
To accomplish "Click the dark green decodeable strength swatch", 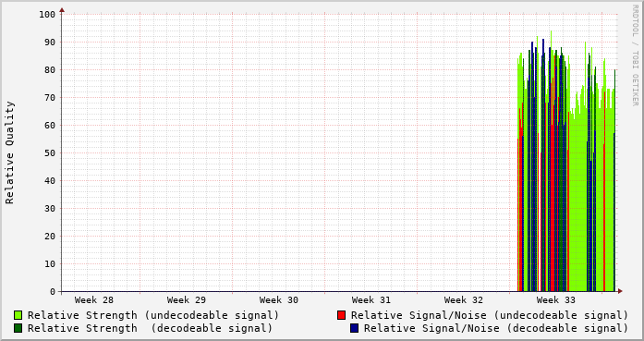I will (18, 328).
